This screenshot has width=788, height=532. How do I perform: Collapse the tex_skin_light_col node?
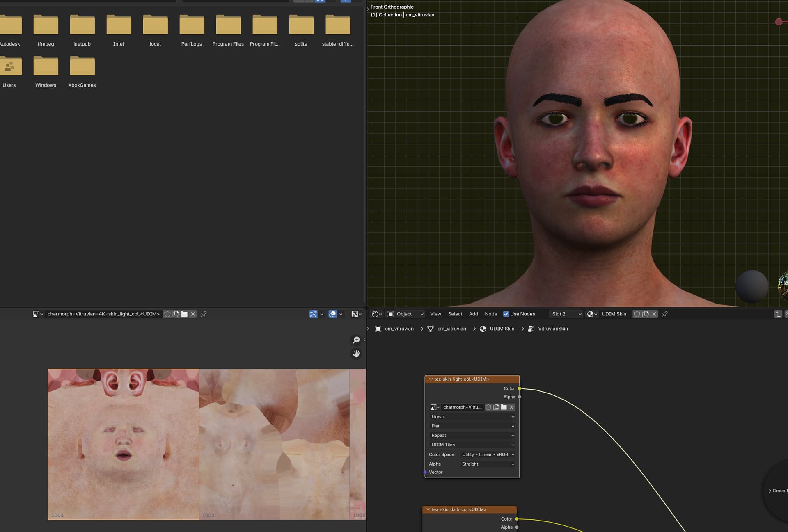click(x=431, y=379)
